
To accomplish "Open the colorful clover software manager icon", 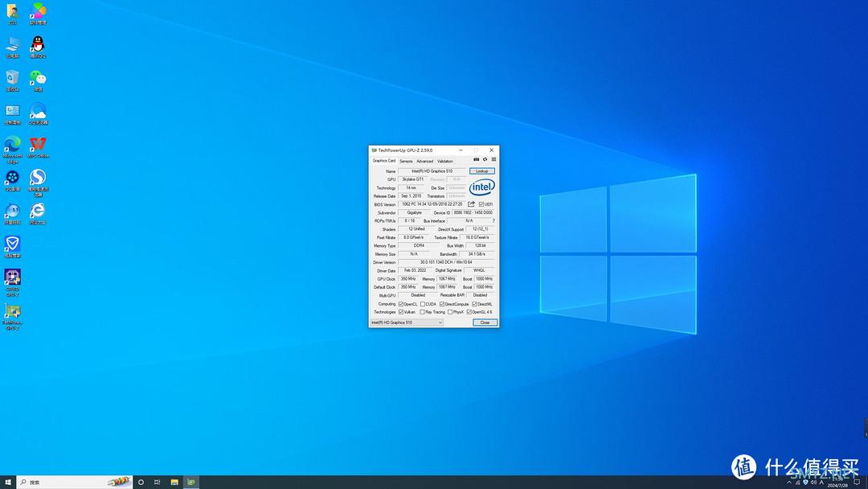I will [38, 14].
